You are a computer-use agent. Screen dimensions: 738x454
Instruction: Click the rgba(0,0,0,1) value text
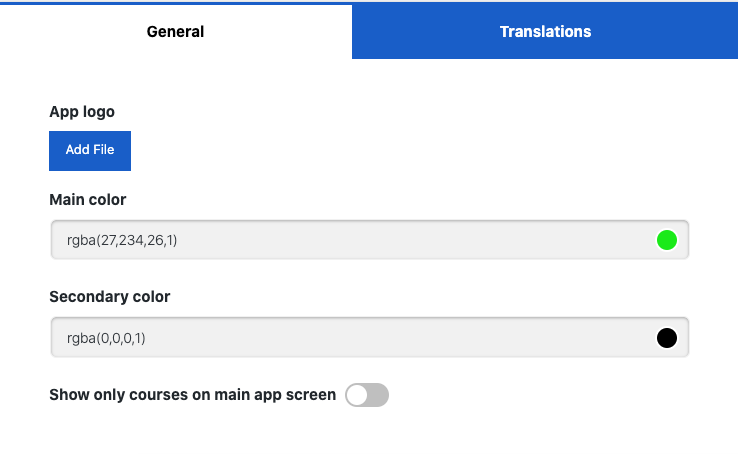106,338
